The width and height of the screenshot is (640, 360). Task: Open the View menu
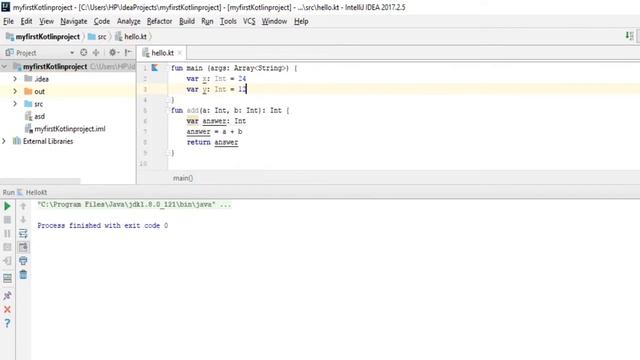click(x=47, y=21)
